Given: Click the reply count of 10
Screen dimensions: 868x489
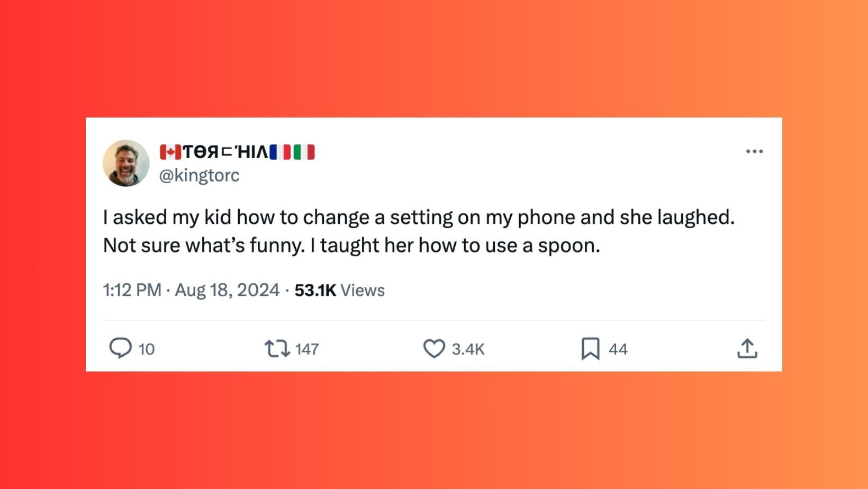Looking at the screenshot, I should coord(147,349).
